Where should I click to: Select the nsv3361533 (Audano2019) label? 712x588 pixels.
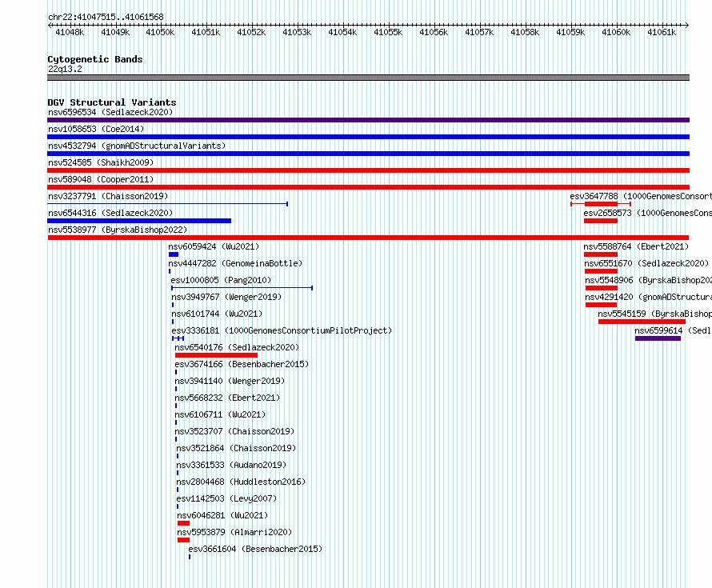(x=231, y=465)
